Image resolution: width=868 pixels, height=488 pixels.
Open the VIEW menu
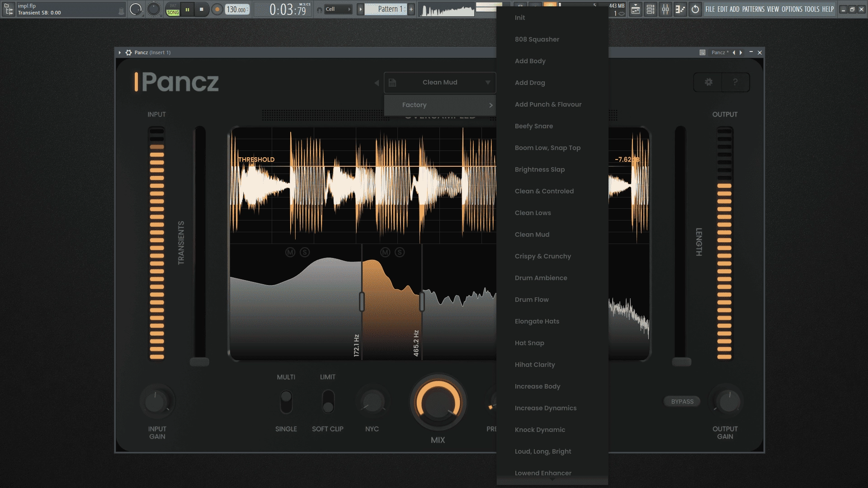point(773,9)
